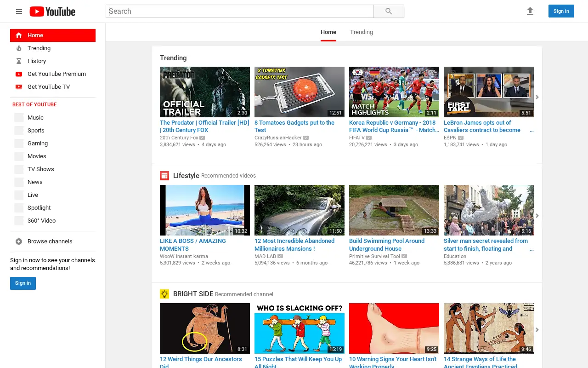588x368 pixels.
Task: Expand BRIGHT SIDE row with next arrow
Action: click(537, 330)
